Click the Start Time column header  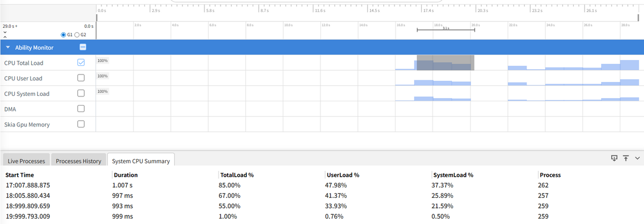pyautogui.click(x=21, y=175)
